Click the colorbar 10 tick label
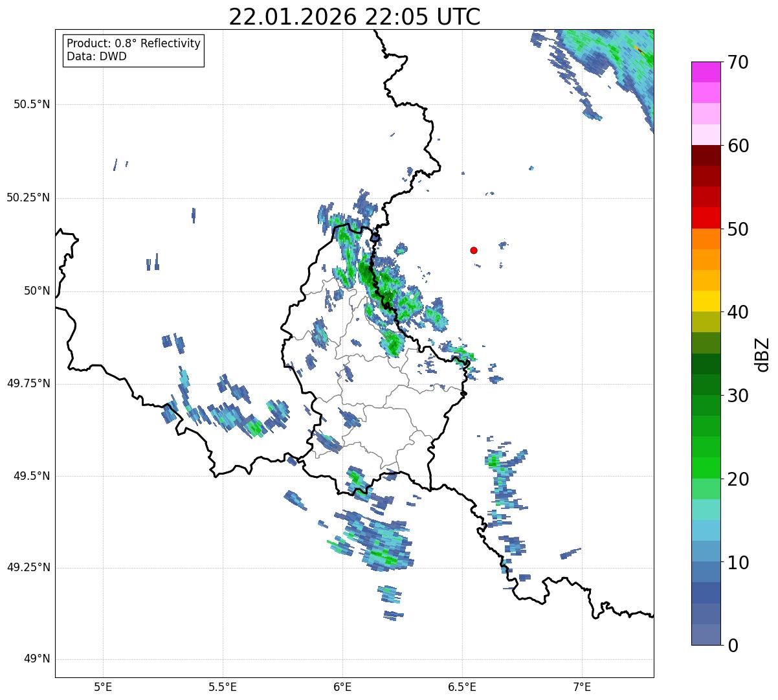Viewport: 778px width, 700px height. pos(738,562)
